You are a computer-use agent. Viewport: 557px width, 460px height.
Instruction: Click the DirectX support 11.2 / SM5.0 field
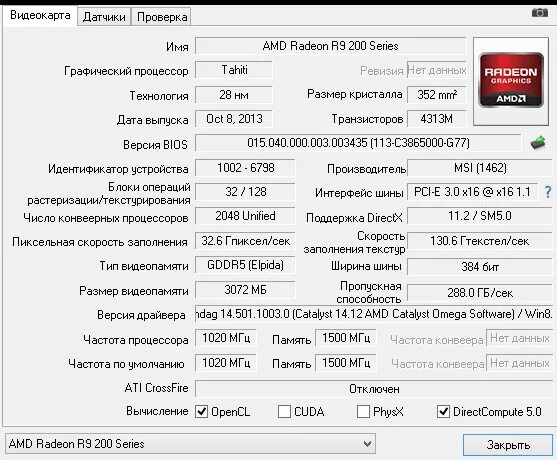pos(480,216)
